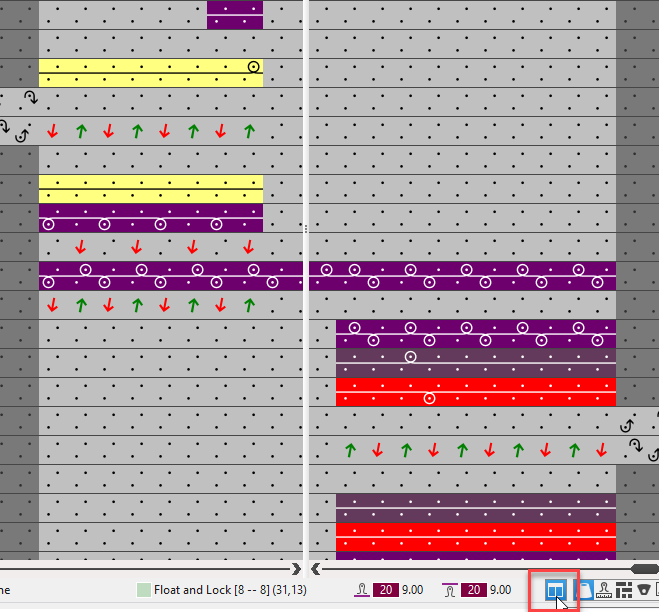Click the split view icon in status bar
Viewport: 659px width, 612px height.
point(554,591)
